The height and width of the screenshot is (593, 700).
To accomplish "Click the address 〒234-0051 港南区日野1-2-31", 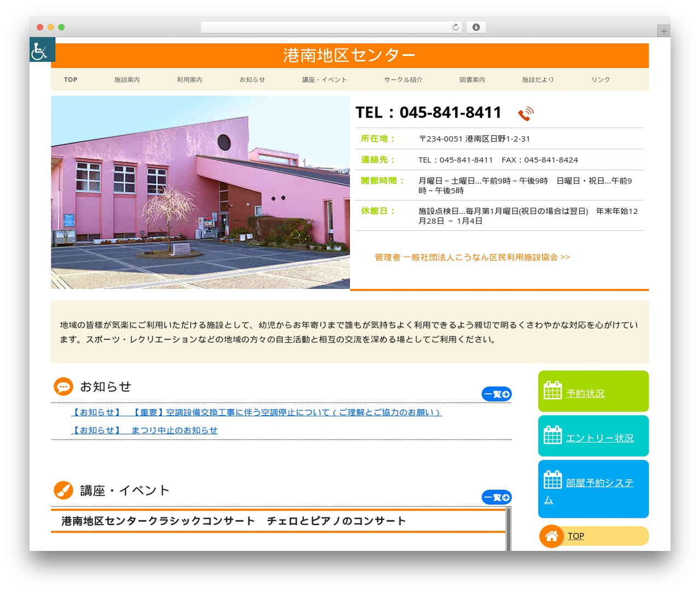I will pos(474,139).
